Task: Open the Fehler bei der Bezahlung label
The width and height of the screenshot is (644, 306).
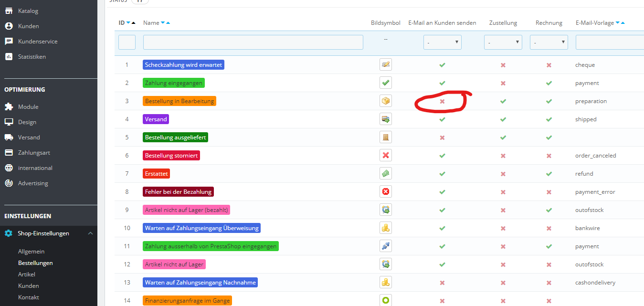Action: coord(178,191)
